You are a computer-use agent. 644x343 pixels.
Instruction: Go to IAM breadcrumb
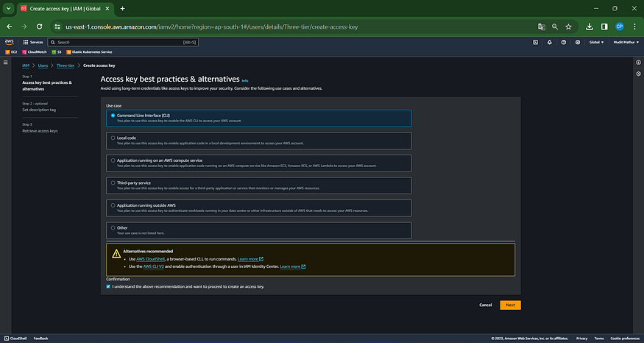(26, 66)
